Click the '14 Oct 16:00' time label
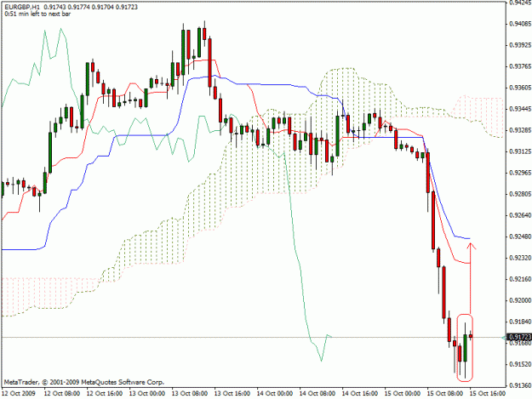Viewport: 532px width, 399px height. [x=360, y=393]
